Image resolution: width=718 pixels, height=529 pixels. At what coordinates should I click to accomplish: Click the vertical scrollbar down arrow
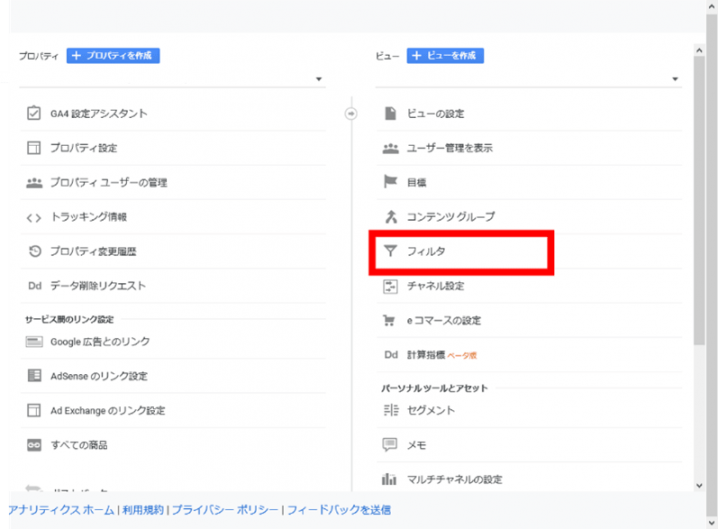698,485
